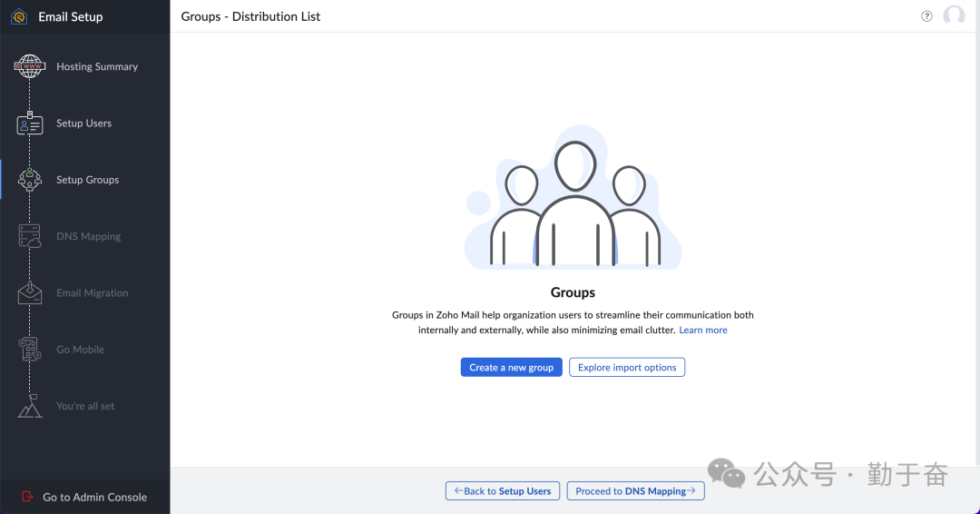Click the You're all set mountain flag icon
Viewport: 980px width, 514px height.
30,406
